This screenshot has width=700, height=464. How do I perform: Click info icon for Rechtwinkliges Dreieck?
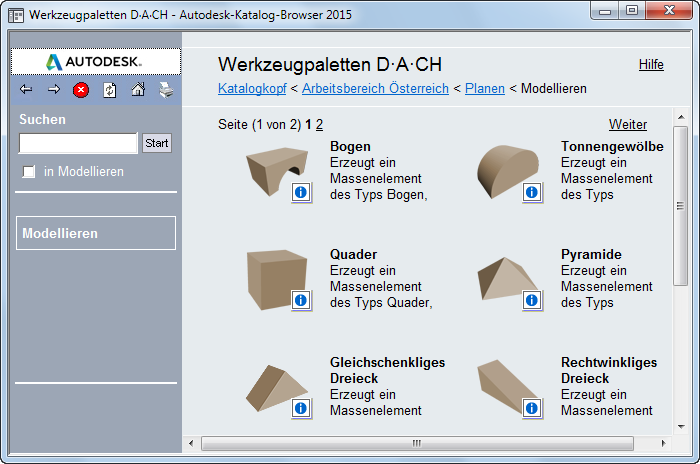(532, 408)
